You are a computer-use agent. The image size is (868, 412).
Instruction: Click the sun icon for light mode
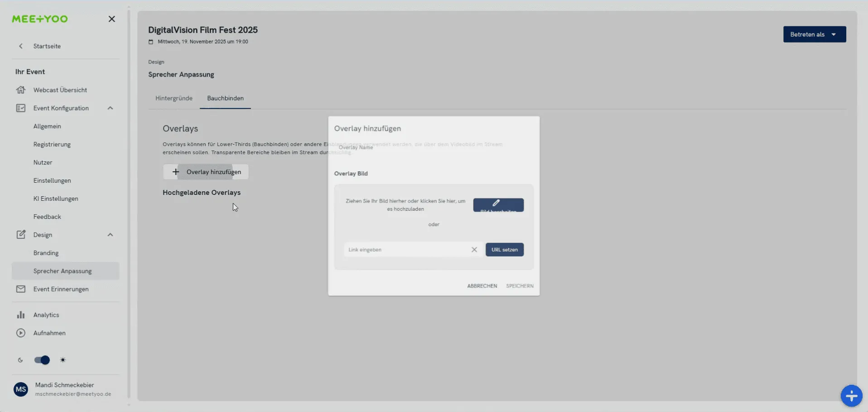click(x=63, y=360)
